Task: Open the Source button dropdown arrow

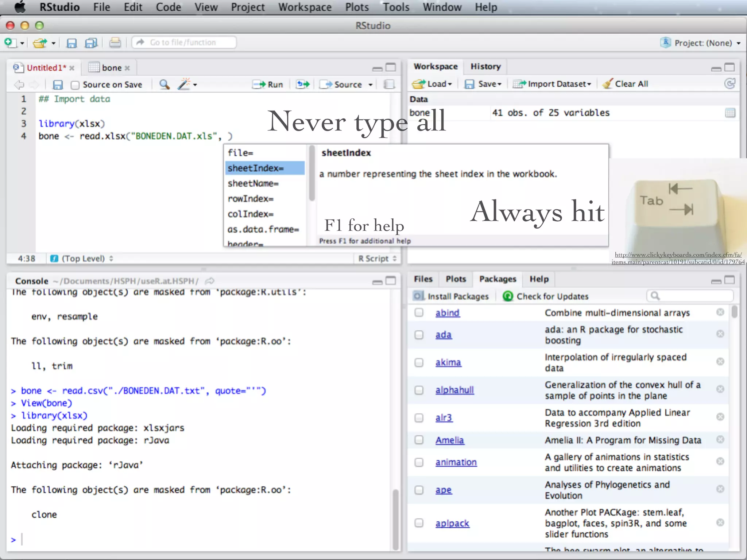Action: point(371,85)
